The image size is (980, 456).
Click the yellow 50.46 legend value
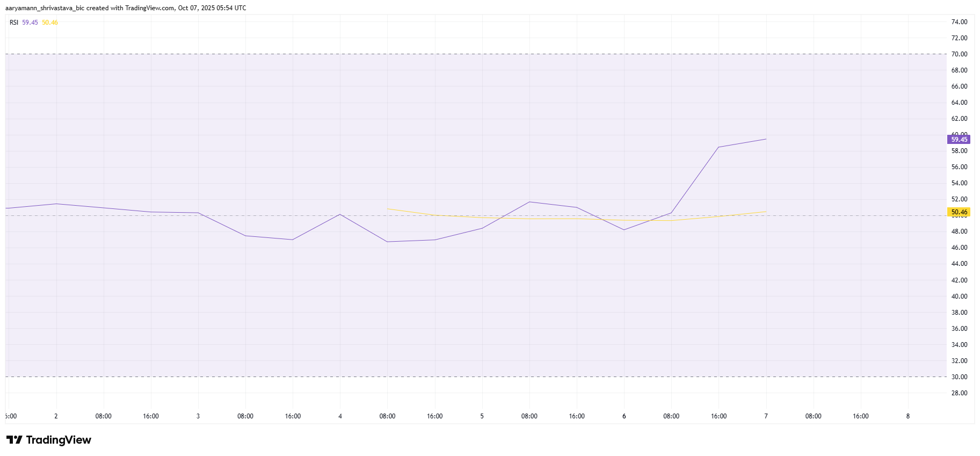(x=50, y=23)
